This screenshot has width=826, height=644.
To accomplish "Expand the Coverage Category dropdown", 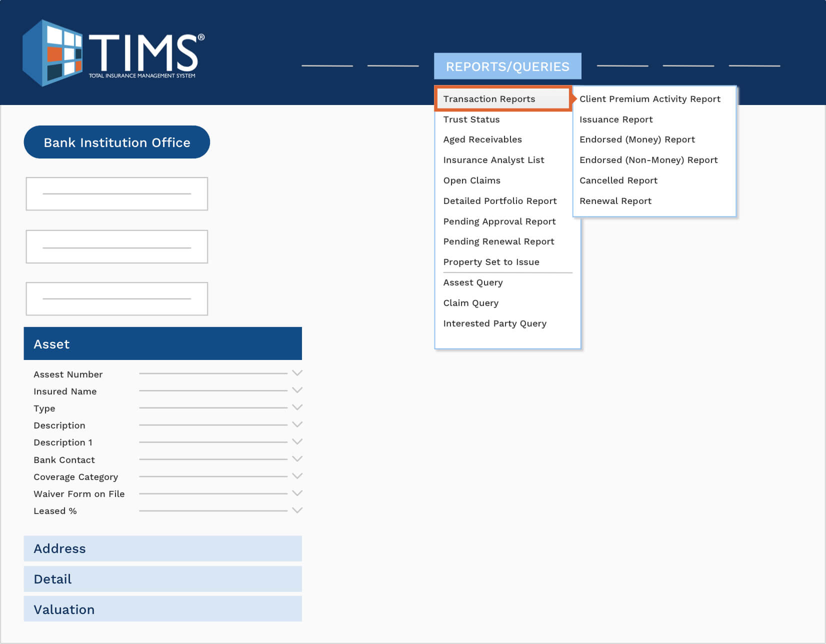I will pyautogui.click(x=297, y=475).
